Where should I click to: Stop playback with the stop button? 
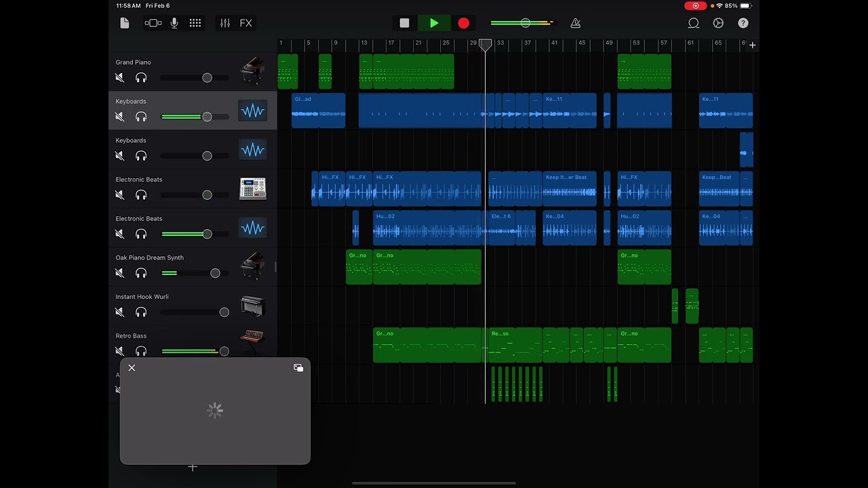tap(404, 23)
